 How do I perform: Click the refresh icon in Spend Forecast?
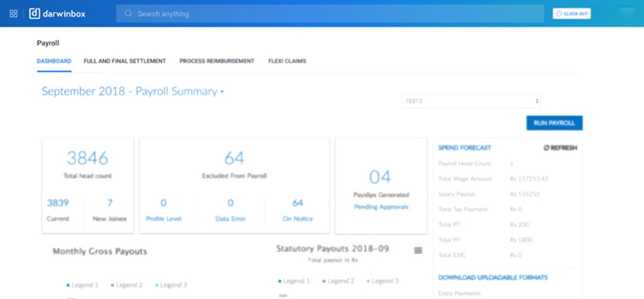546,148
